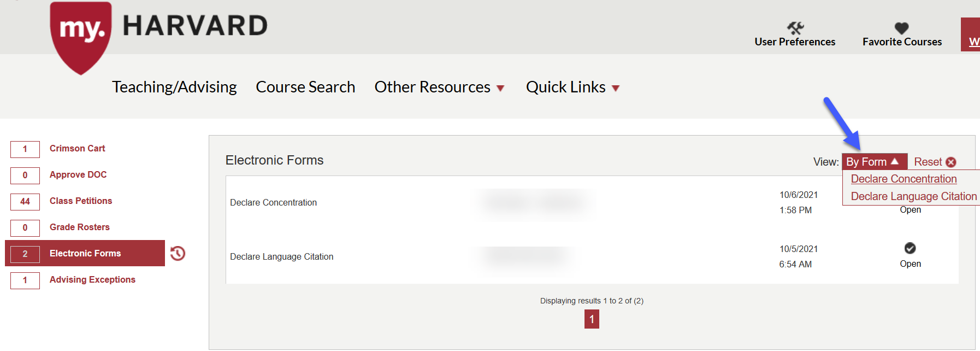Click the Crimson Cart count badge
Screen dimensions: 980x351
[x=25, y=149]
